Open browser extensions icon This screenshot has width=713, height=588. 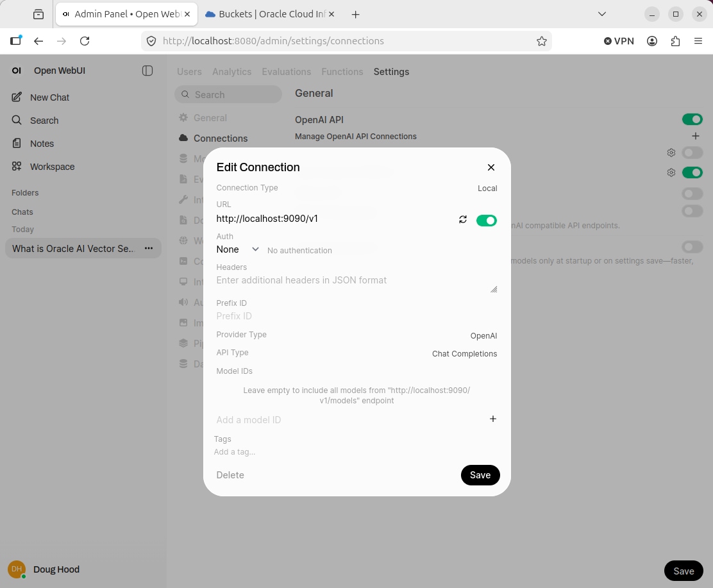click(x=675, y=41)
